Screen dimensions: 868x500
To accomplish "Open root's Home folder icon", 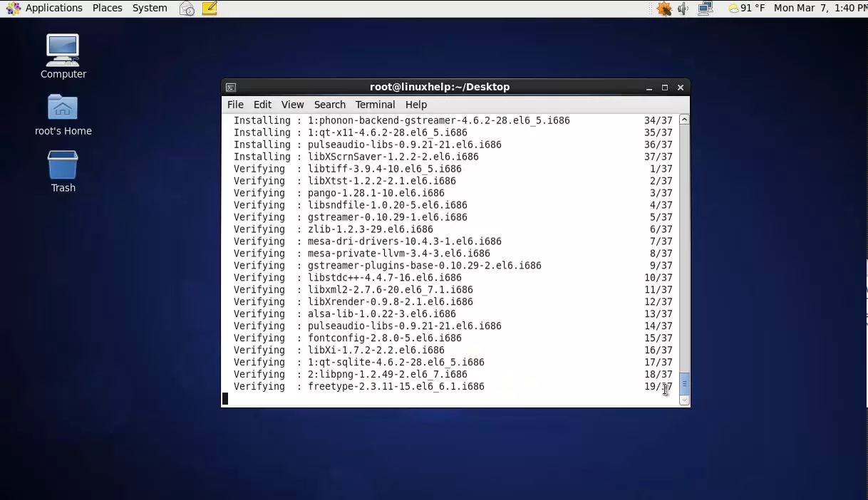I will 63,114.
